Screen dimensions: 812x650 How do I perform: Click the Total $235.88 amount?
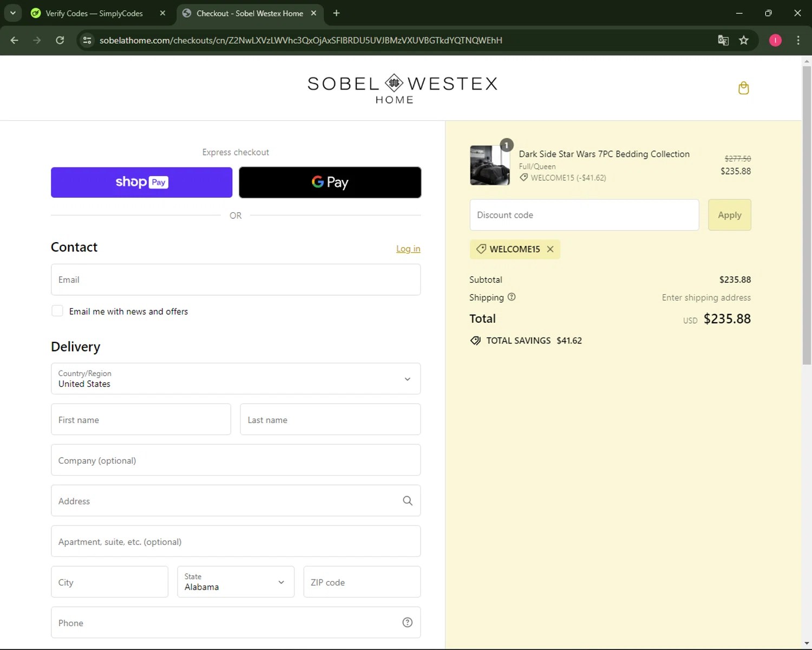(x=727, y=318)
